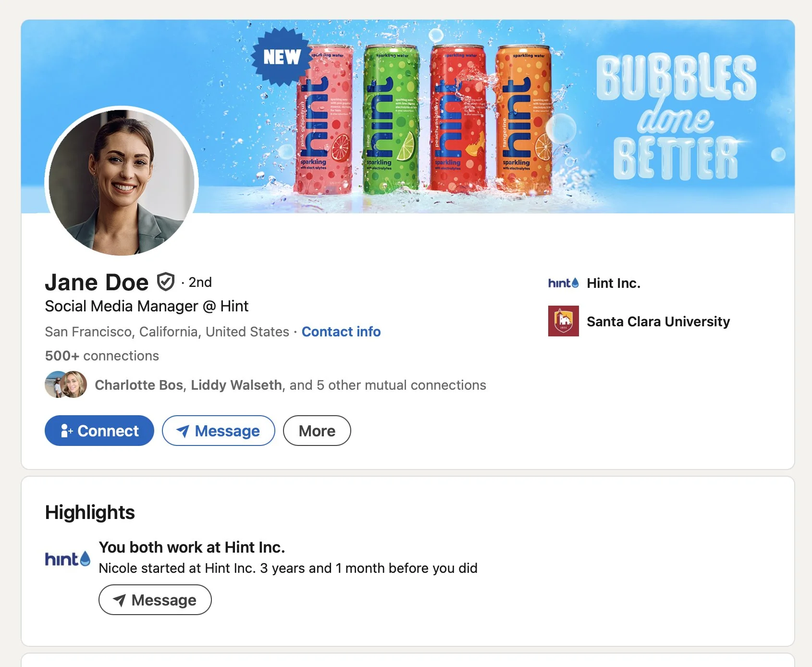The image size is (812, 667).
Task: Click the Message button beside Connect
Action: pyautogui.click(x=219, y=431)
